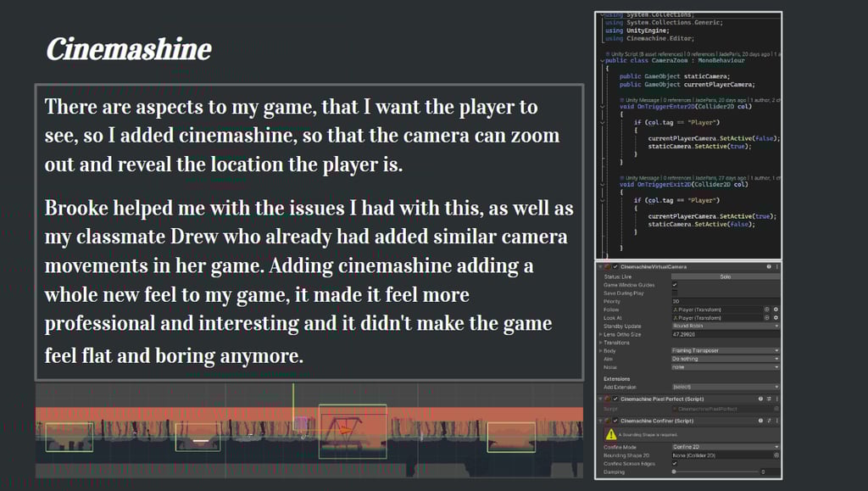Click 'using Cinemachine.Editor;' code line
This screenshot has width=868, height=491.
649,38
